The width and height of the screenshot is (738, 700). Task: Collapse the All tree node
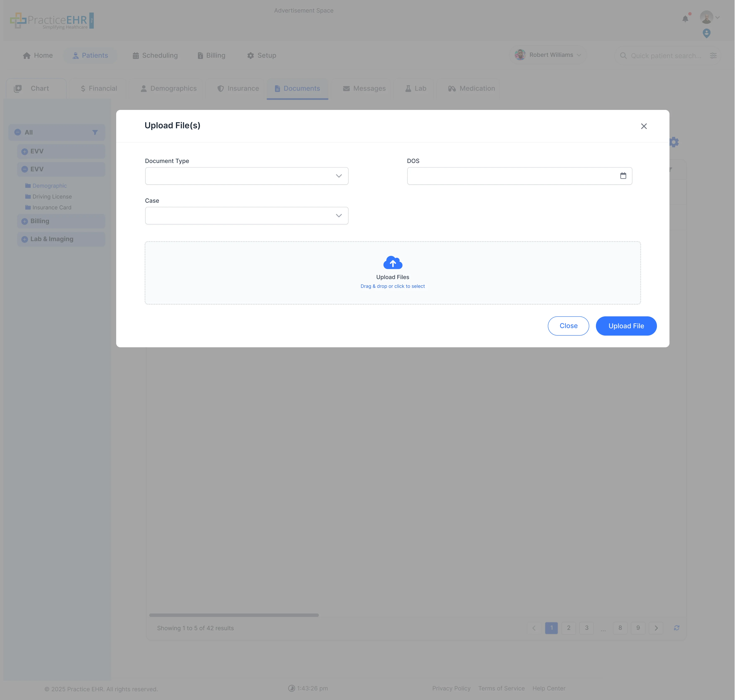(x=18, y=132)
